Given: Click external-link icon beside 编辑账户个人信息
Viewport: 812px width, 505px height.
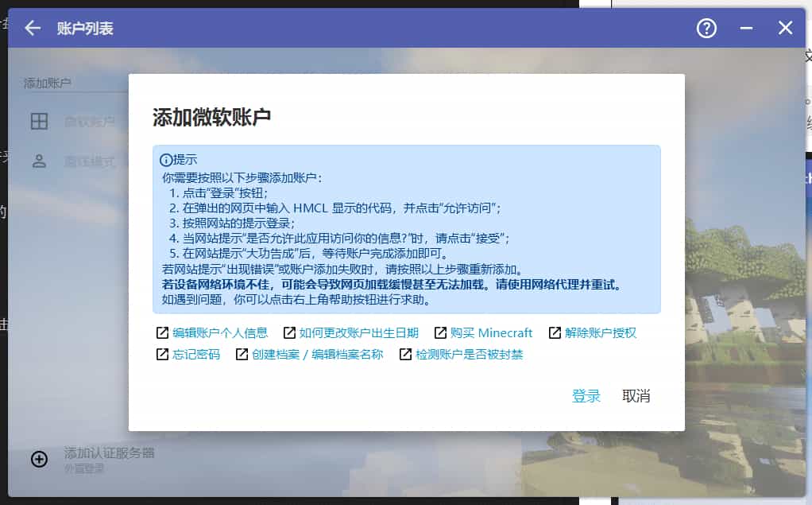Looking at the screenshot, I should click(x=162, y=333).
